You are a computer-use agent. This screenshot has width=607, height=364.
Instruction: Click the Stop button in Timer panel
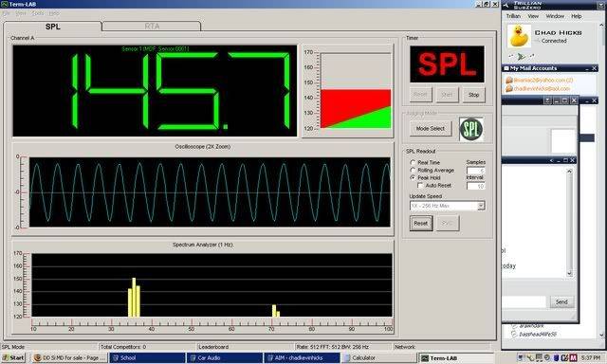tap(473, 95)
